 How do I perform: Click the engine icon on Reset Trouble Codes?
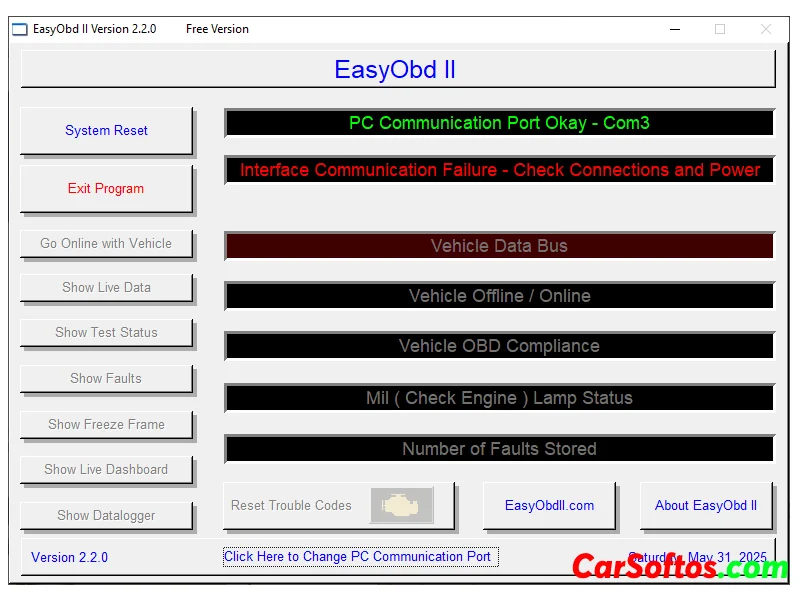pos(401,505)
